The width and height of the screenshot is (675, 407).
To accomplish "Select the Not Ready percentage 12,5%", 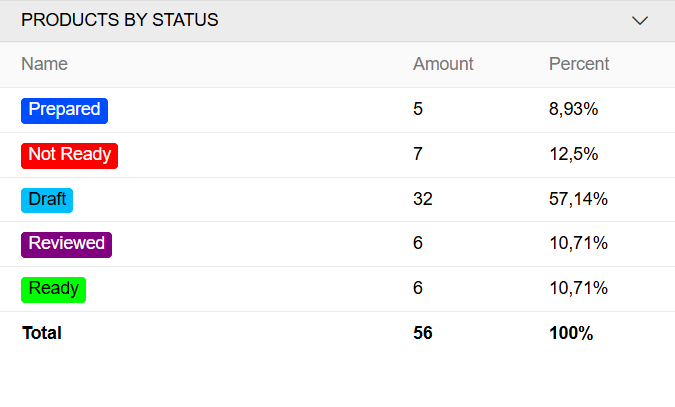I will pyautogui.click(x=574, y=155).
